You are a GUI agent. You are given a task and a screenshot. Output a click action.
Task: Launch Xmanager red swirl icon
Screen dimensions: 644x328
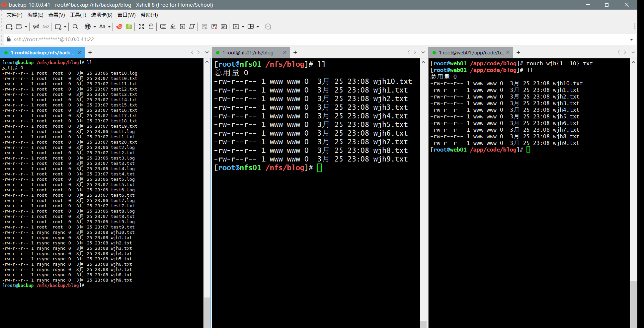coord(120,27)
